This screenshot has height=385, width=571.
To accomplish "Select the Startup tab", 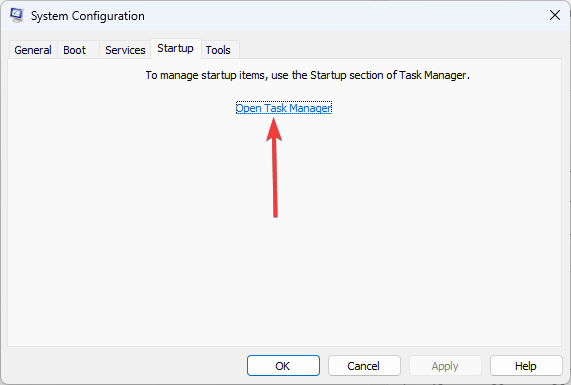I will pyautogui.click(x=176, y=48).
